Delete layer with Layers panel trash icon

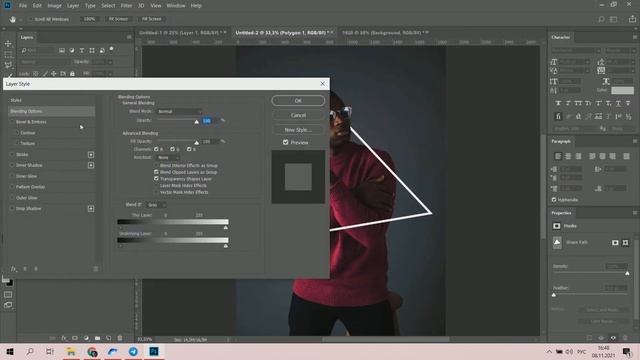point(120,338)
